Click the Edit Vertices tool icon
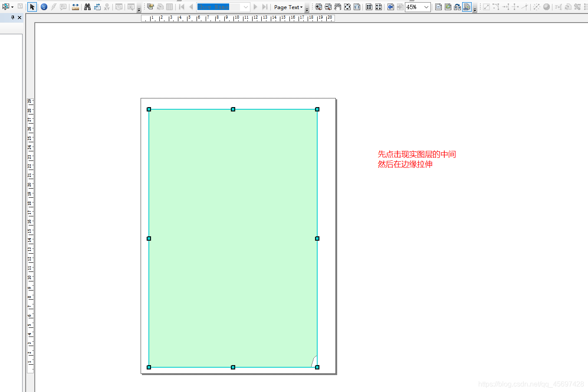The image size is (588, 392). [x=486, y=7]
